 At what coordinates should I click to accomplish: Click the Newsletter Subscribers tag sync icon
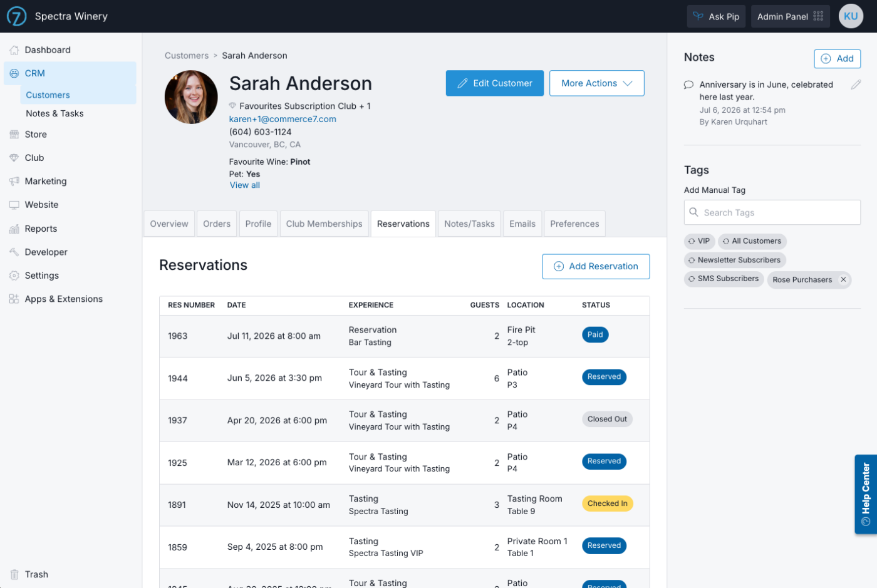tap(692, 260)
